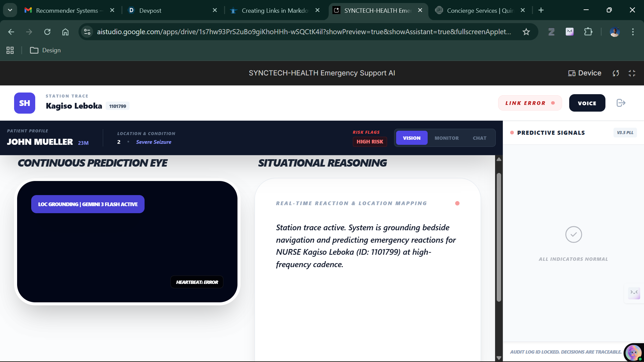Open the Device preview selector
The width and height of the screenshot is (644, 362).
tap(585, 73)
